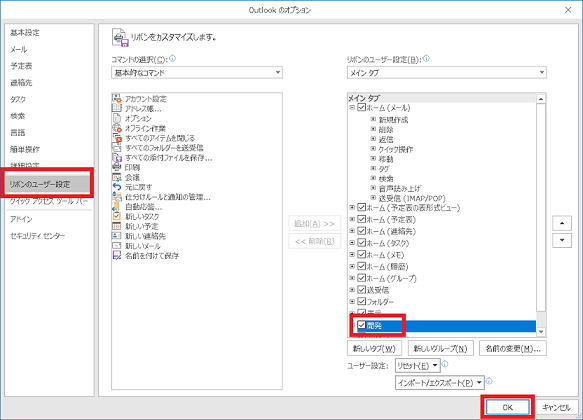Uncheck the ホーム (メール) checkbox
583x420 pixels.
(361, 107)
